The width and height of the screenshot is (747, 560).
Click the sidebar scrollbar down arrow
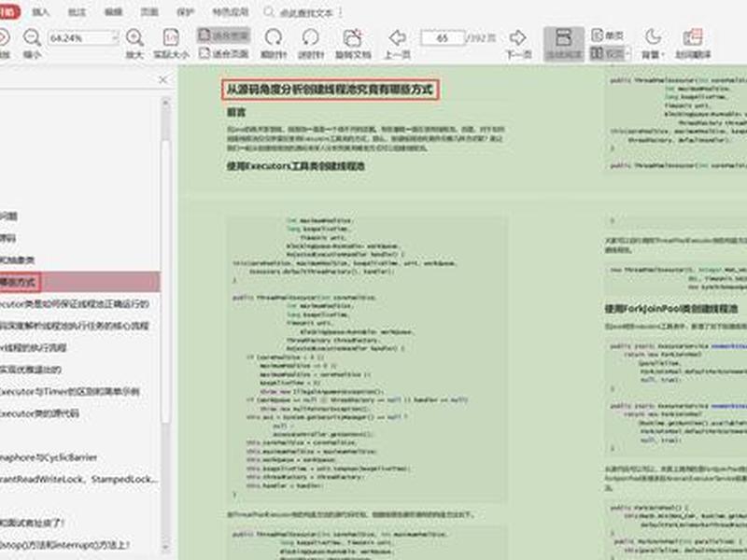pyautogui.click(x=166, y=547)
